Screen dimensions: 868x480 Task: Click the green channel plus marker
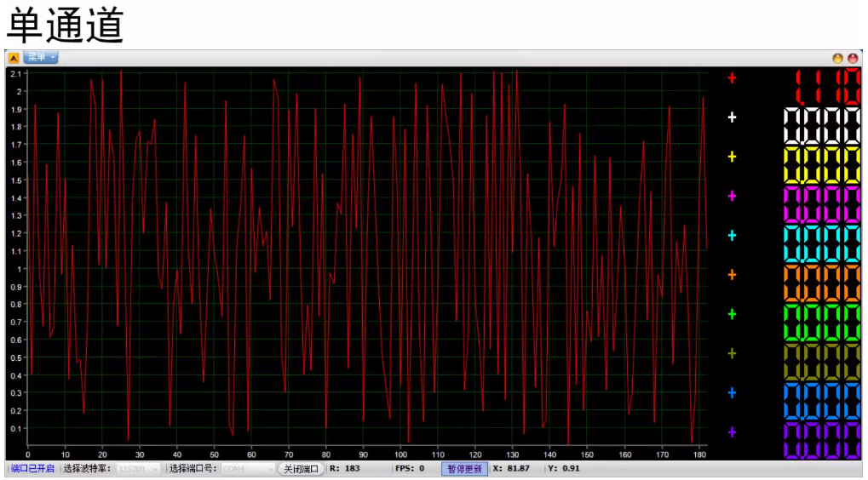point(732,314)
